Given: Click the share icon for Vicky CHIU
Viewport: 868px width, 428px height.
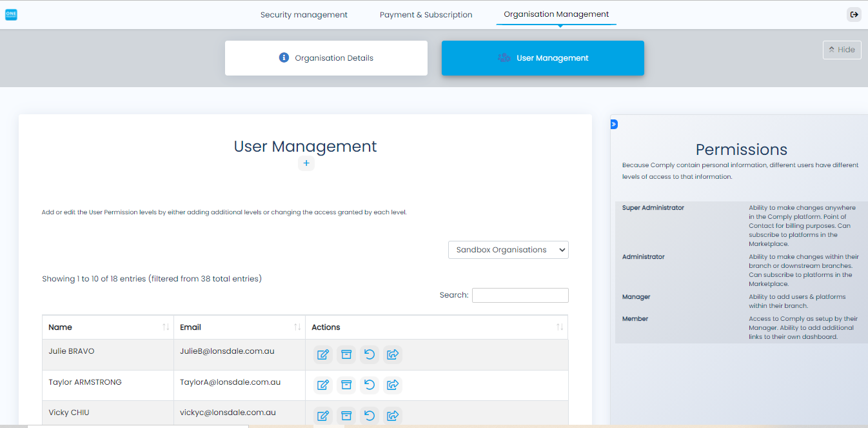Looking at the screenshot, I should (x=393, y=416).
